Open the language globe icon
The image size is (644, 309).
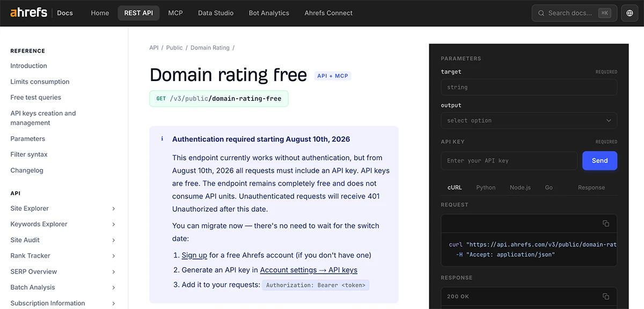[630, 13]
